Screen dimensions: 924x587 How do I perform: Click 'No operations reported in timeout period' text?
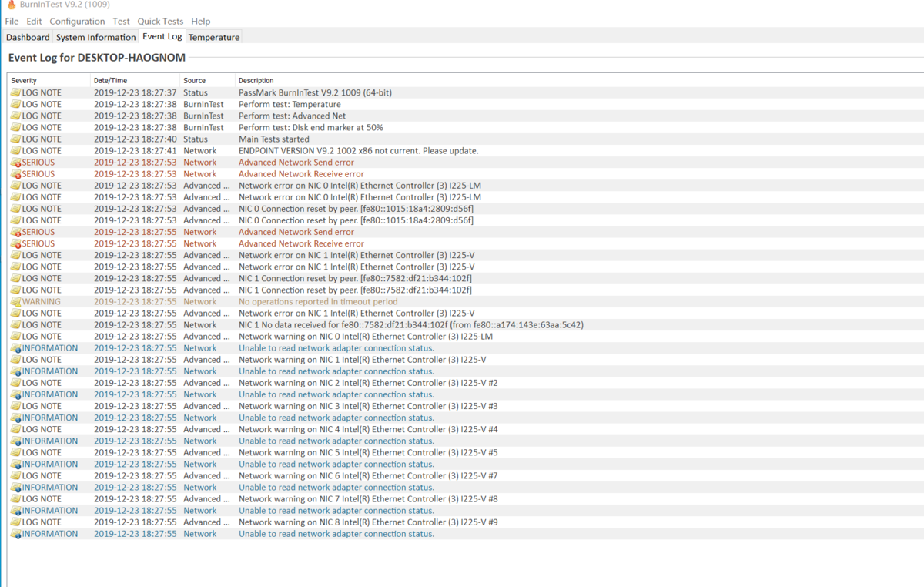[x=318, y=301]
